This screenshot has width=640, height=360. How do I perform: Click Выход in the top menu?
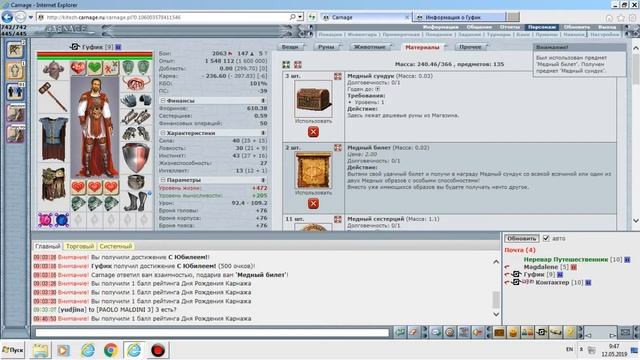click(x=607, y=27)
